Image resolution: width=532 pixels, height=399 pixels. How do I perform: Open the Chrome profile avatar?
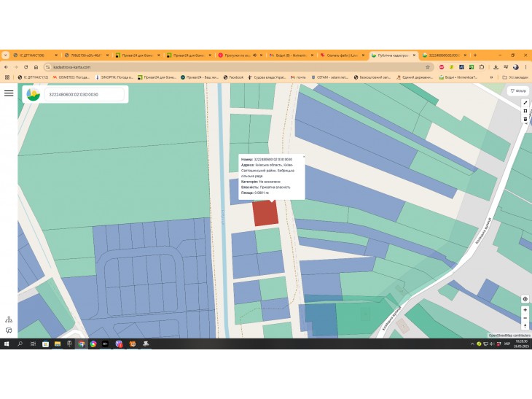pos(516,67)
